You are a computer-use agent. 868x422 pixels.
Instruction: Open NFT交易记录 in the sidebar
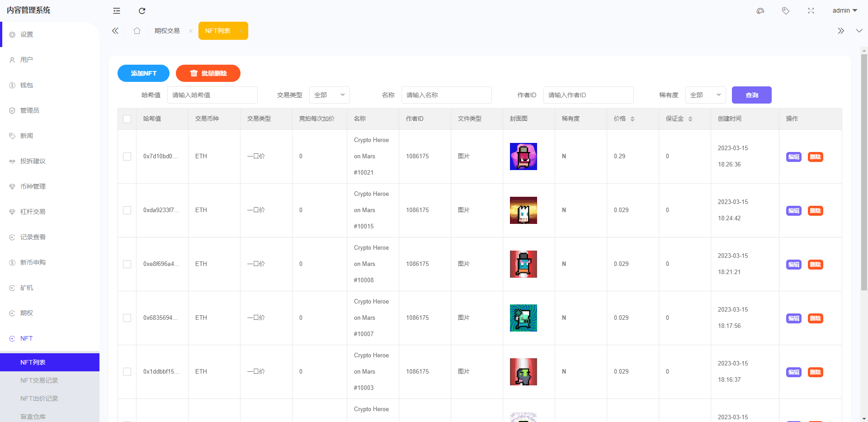39,380
